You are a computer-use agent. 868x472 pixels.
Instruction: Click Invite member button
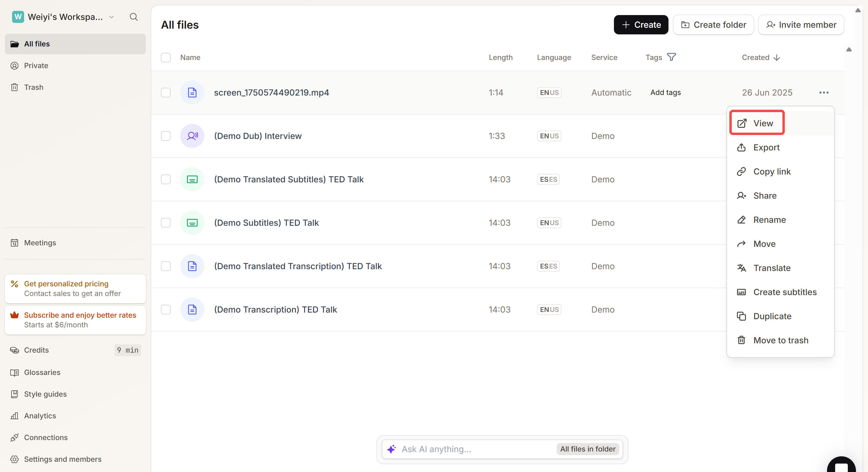[800, 25]
